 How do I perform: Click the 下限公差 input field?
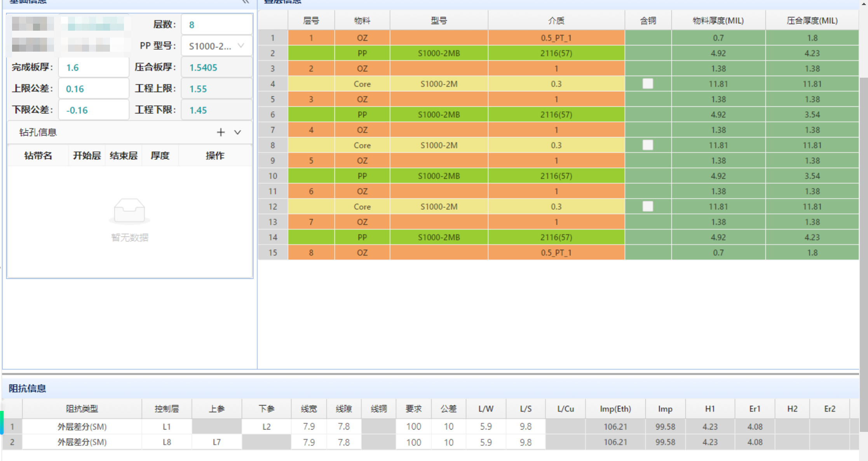click(x=94, y=110)
